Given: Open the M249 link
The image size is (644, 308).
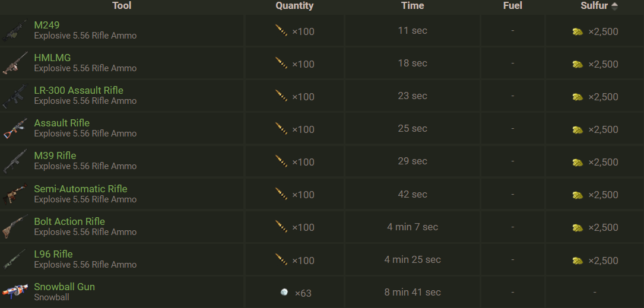Looking at the screenshot, I should [x=47, y=25].
